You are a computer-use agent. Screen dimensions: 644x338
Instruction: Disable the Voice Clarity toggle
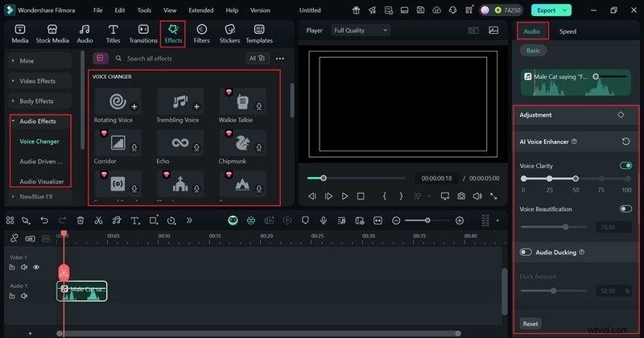coord(625,166)
